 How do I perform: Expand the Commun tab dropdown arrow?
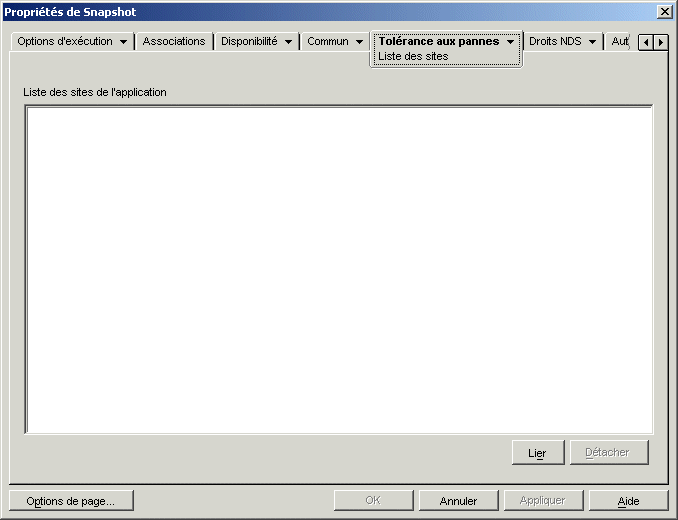[x=359, y=42]
